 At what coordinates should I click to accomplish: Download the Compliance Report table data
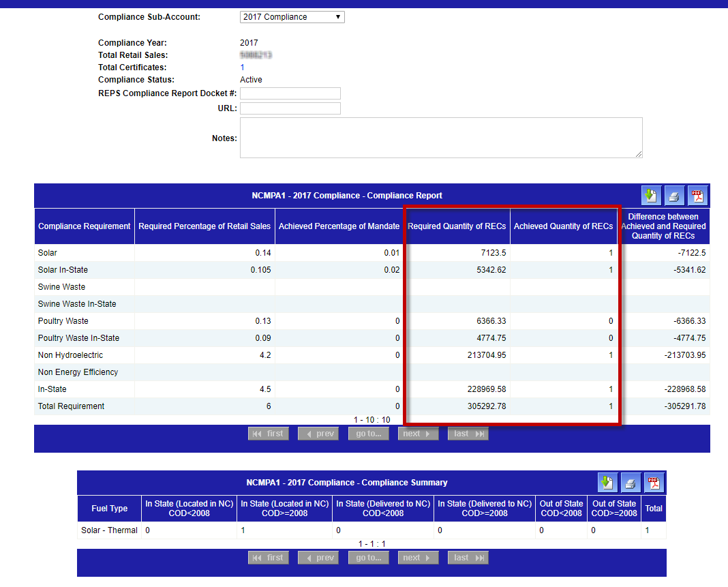[x=651, y=196]
